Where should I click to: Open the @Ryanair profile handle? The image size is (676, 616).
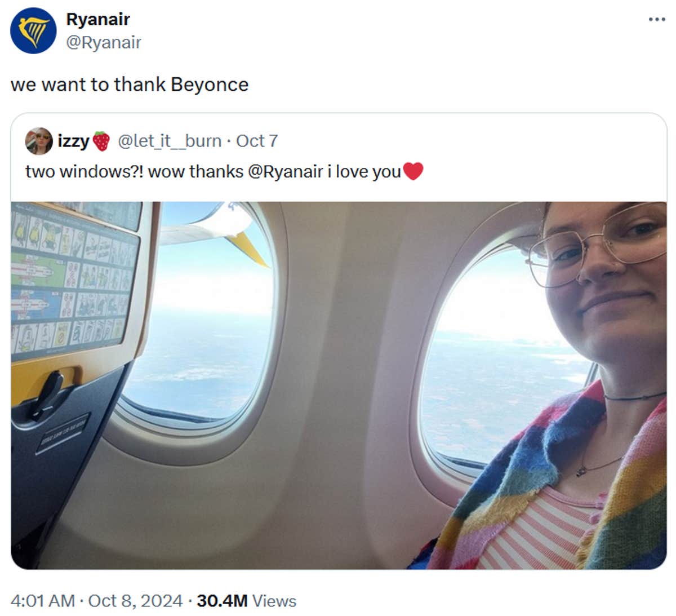[104, 41]
